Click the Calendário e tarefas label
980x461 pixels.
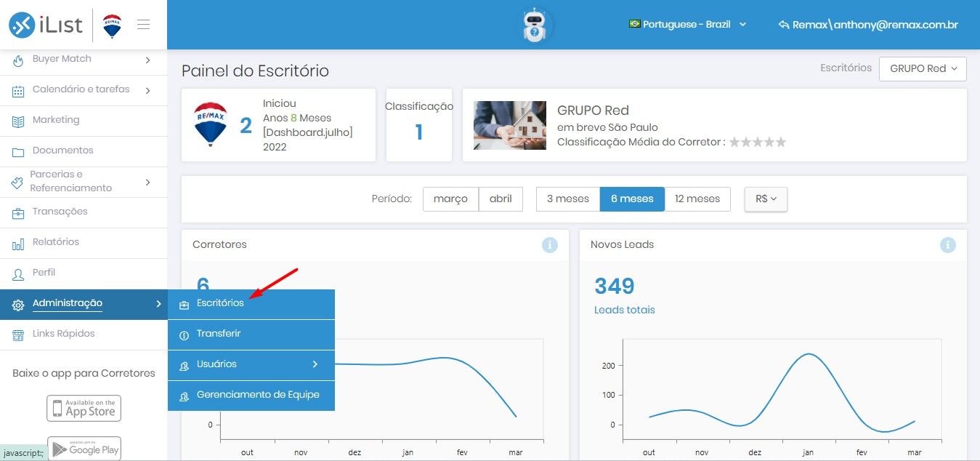tap(81, 89)
